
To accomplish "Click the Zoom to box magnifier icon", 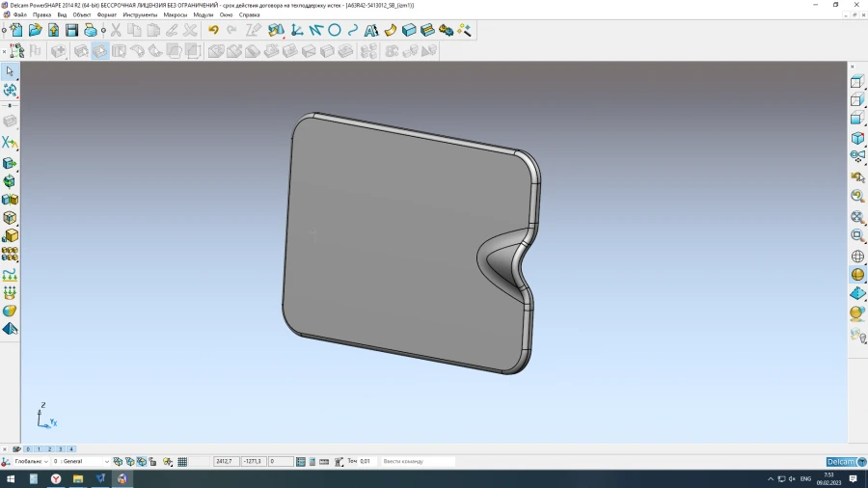I will [x=857, y=235].
